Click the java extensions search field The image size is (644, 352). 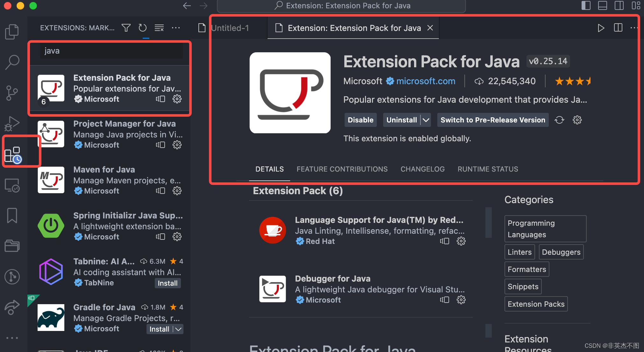pos(111,51)
